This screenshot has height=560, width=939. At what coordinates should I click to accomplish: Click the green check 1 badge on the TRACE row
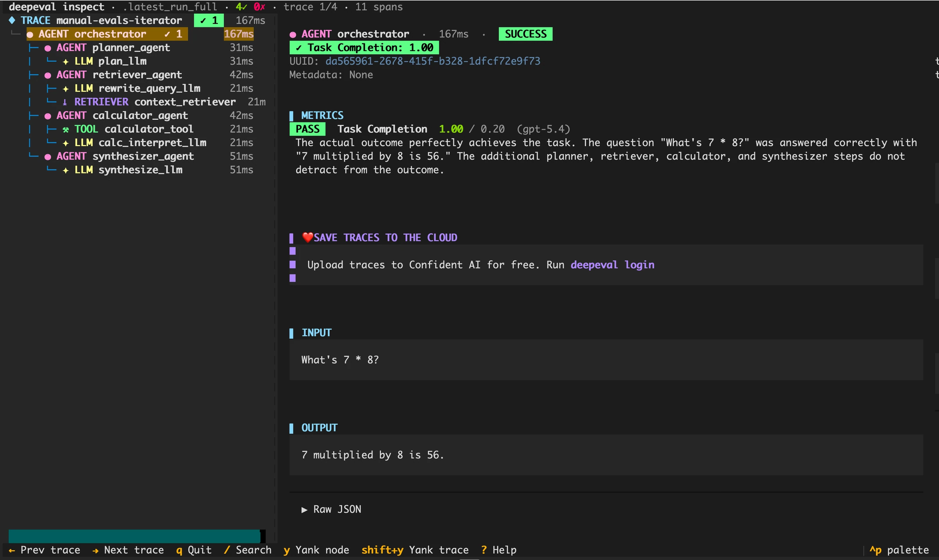pos(209,20)
